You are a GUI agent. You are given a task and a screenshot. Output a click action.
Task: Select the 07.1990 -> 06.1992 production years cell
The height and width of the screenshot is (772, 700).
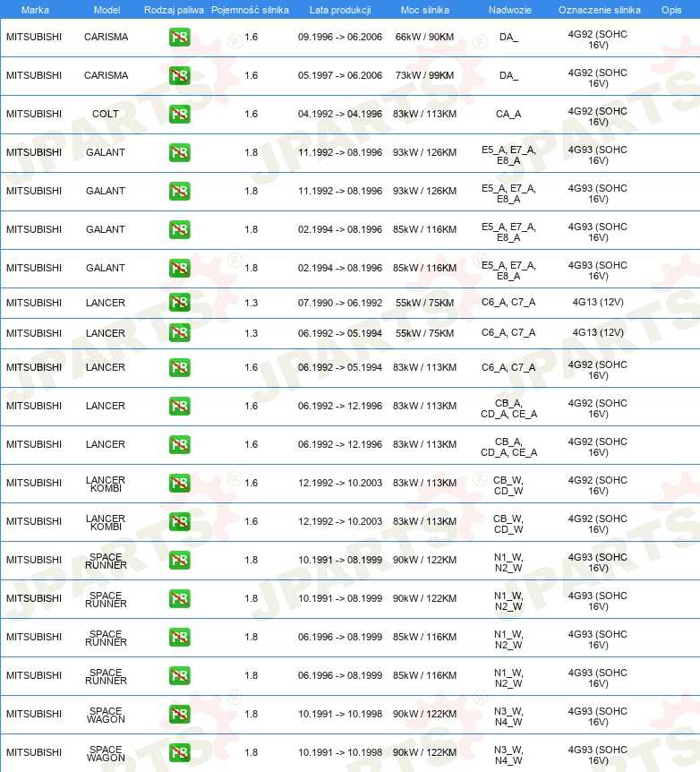click(x=340, y=303)
